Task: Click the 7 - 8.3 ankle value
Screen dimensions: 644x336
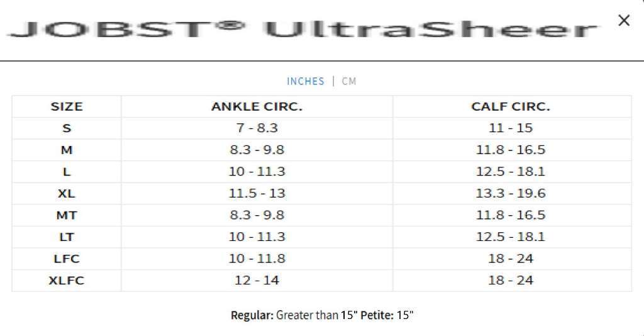Action: tap(257, 128)
